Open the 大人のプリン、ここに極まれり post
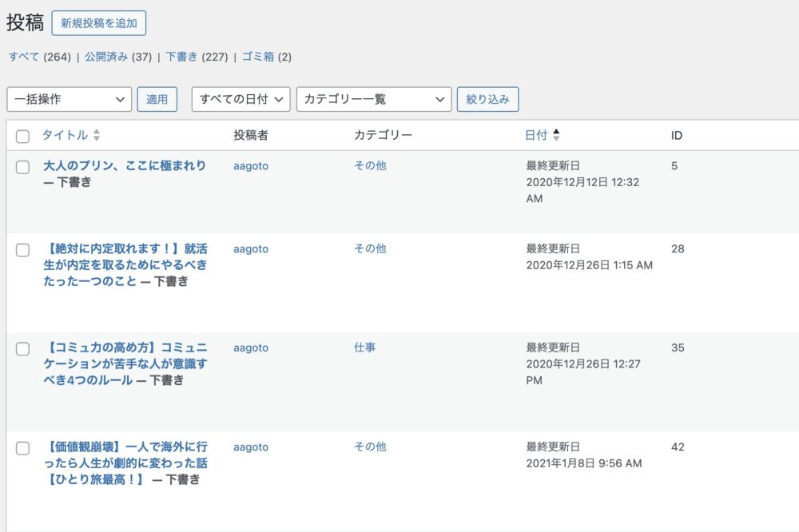The height and width of the screenshot is (532, 799). click(124, 165)
